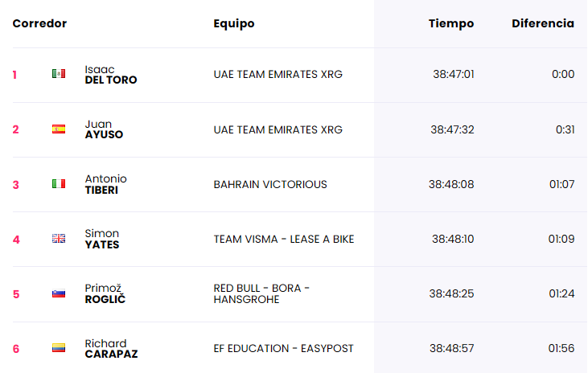Click the Slovenian flag icon beside Roglič
Viewport: 588px width, 373px height.
point(59,293)
